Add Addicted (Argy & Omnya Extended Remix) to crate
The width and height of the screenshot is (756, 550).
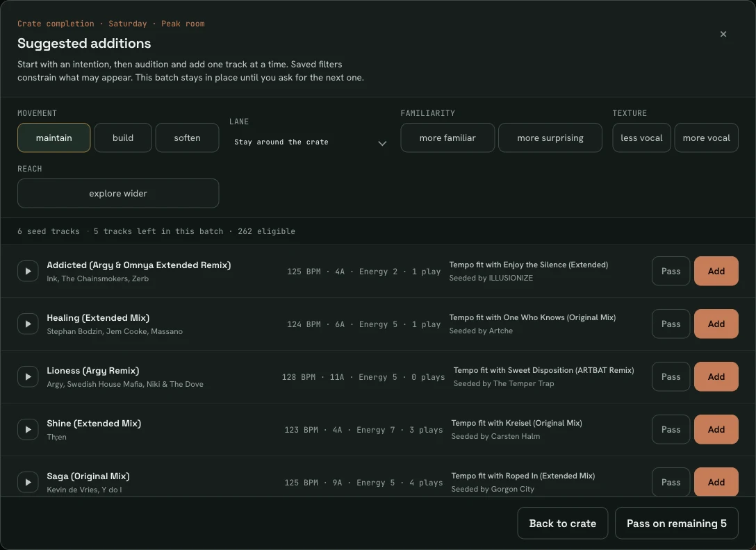(716, 271)
